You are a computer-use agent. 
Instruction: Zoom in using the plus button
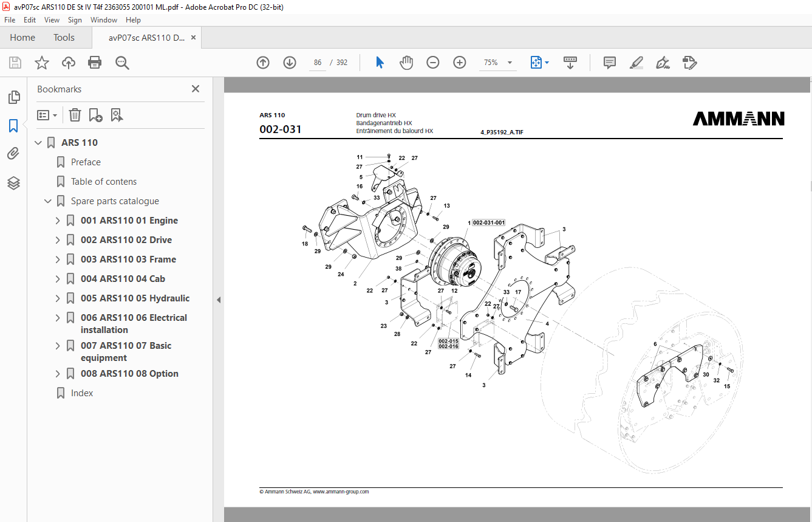460,63
